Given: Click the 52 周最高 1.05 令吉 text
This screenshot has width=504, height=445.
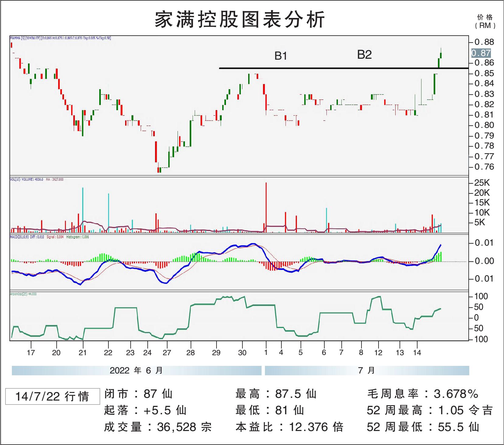Looking at the screenshot, I should [x=430, y=410].
